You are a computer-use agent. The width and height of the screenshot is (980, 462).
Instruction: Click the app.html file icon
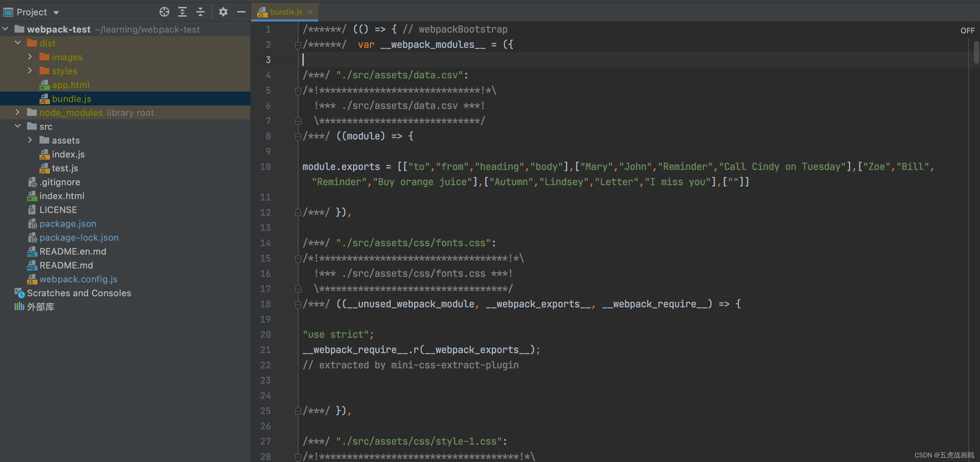[44, 85]
